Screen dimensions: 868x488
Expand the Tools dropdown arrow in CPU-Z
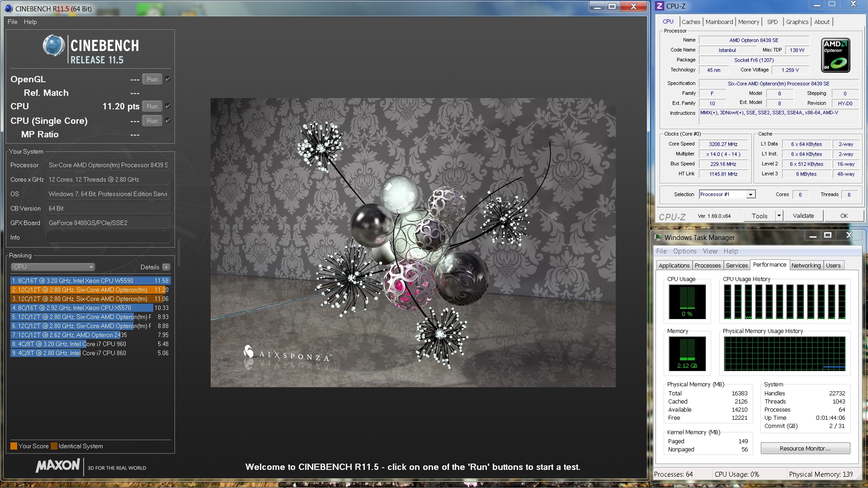779,216
